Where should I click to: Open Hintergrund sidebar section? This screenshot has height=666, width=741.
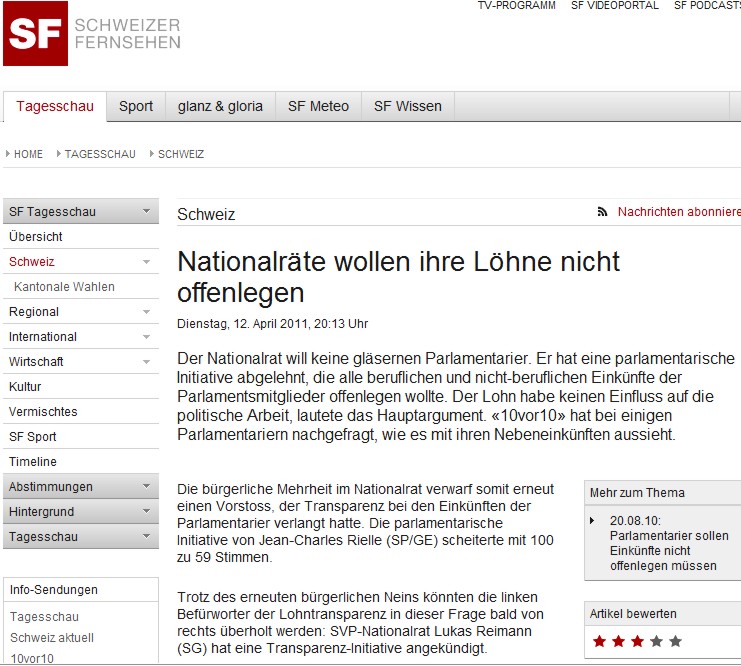[x=81, y=511]
